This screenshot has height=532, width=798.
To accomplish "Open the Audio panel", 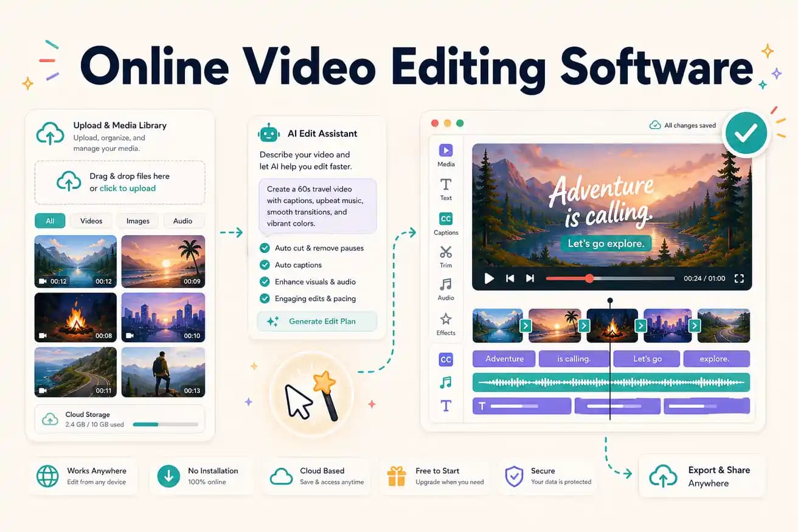I will [446, 289].
